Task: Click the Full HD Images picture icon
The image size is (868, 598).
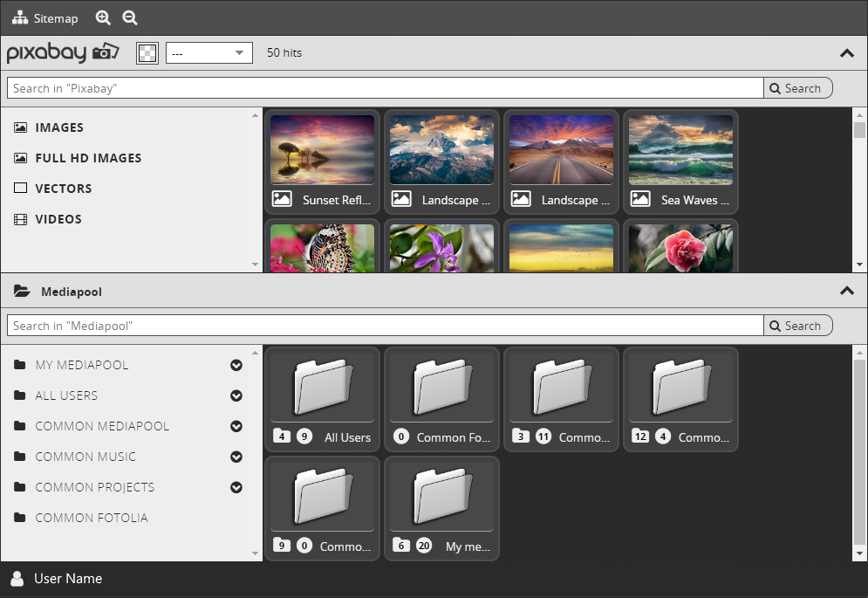Action: [20, 158]
